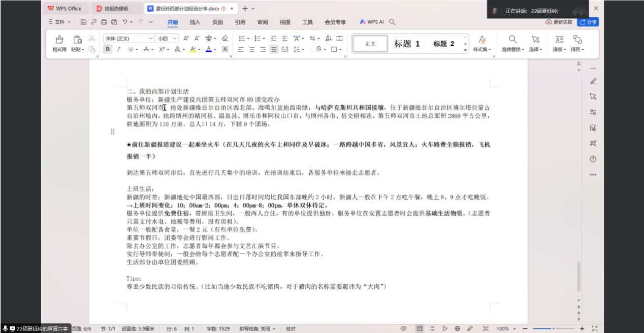644x333 pixels.
Task: Click the blue 分享 share button
Action: 588,22
